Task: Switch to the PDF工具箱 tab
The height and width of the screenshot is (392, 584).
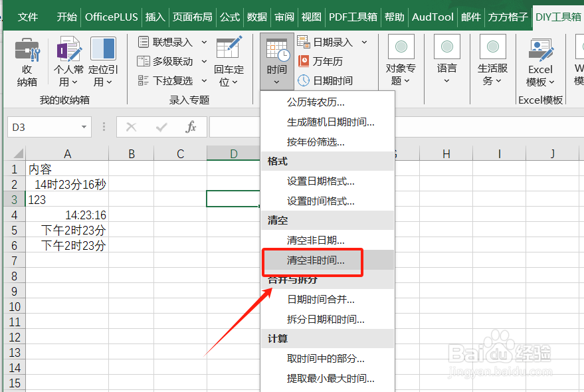Action: (353, 17)
